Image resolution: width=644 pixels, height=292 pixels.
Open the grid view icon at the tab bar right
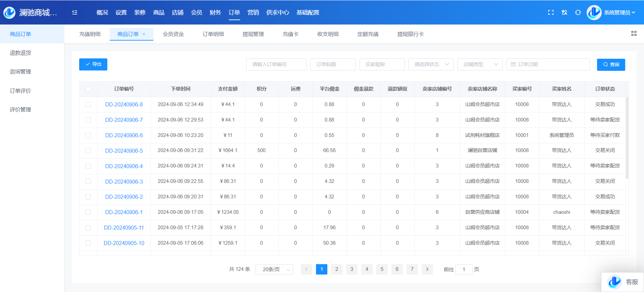pos(634,34)
